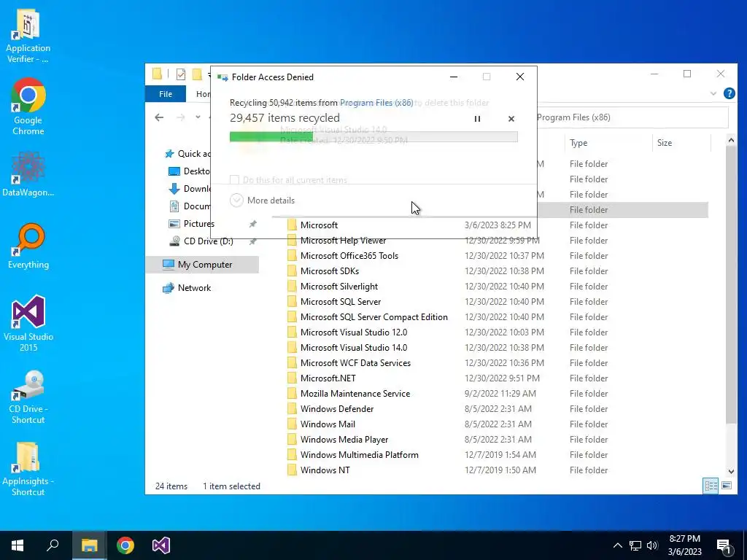This screenshot has width=747, height=560.
Task: Pause the recycling operation
Action: tap(477, 119)
